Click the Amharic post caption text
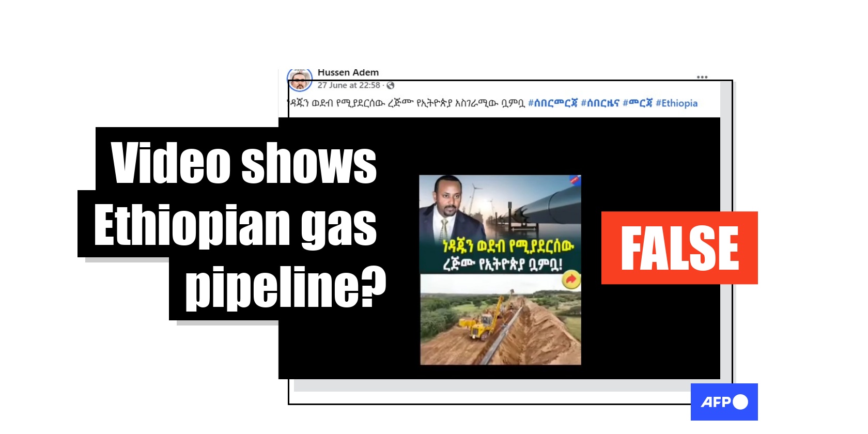Image resolution: width=868 pixels, height=434 pixels. click(x=406, y=103)
